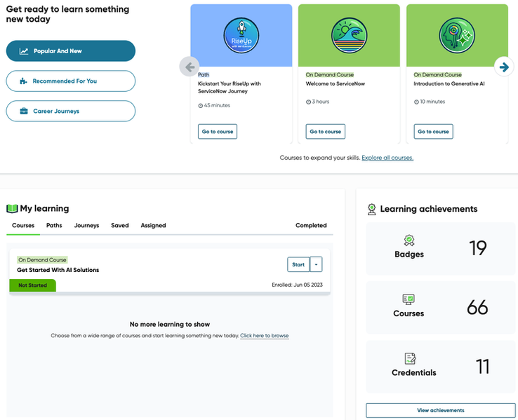Click the chart icon in Popular And New

point(24,51)
